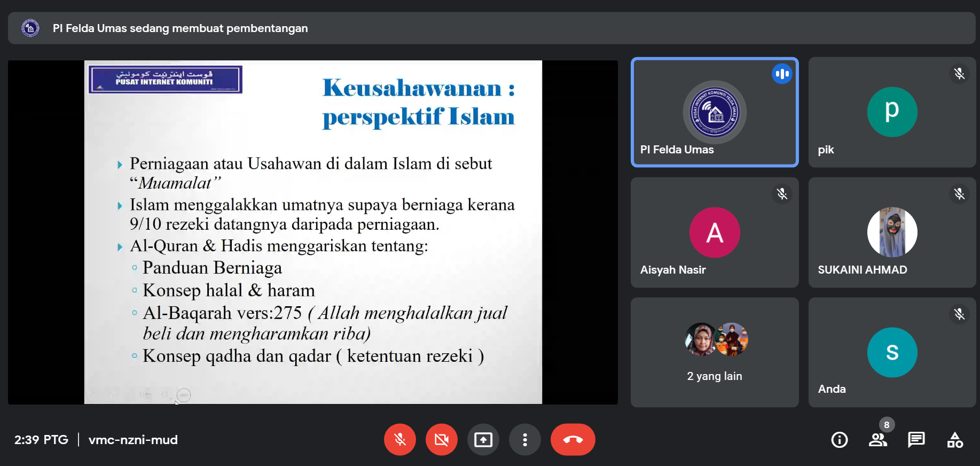
Task: Expand the 2 yang lain participants tile
Action: tap(714, 353)
